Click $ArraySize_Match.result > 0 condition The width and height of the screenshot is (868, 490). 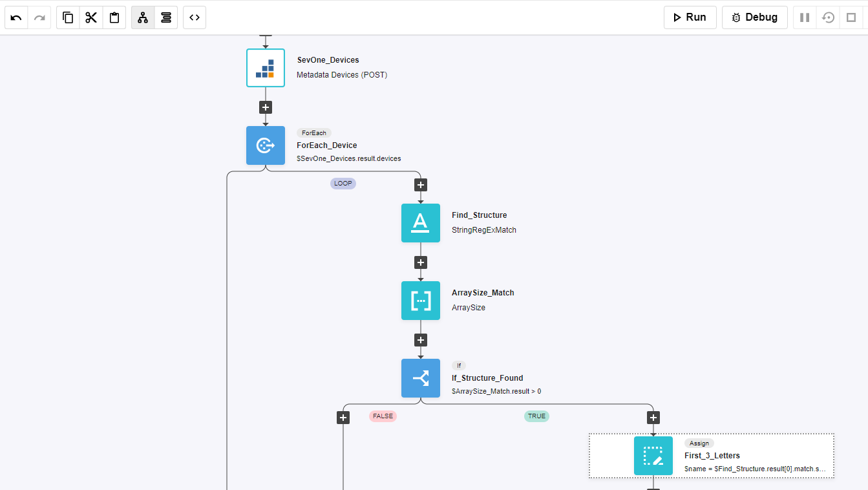[x=496, y=391]
